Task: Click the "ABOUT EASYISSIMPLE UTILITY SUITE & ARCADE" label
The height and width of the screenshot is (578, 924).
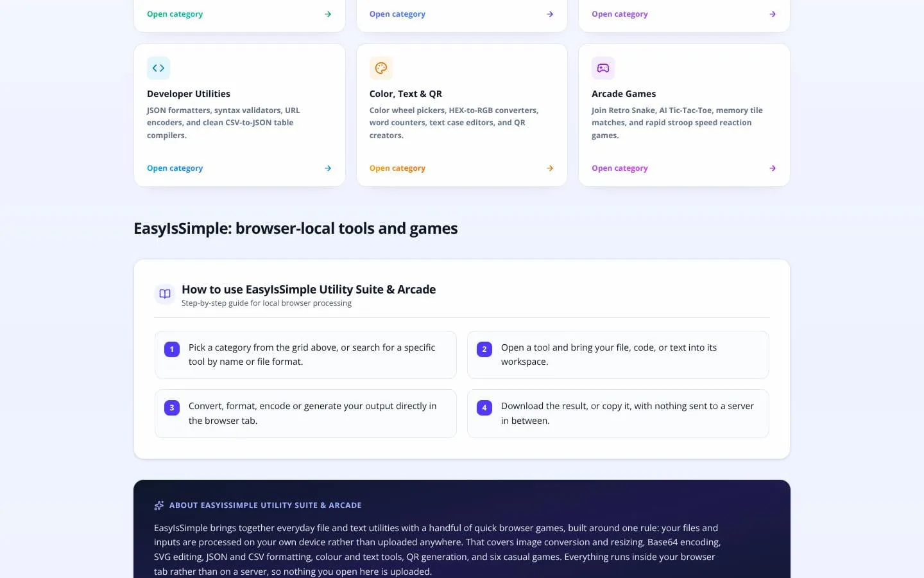Action: coord(266,505)
